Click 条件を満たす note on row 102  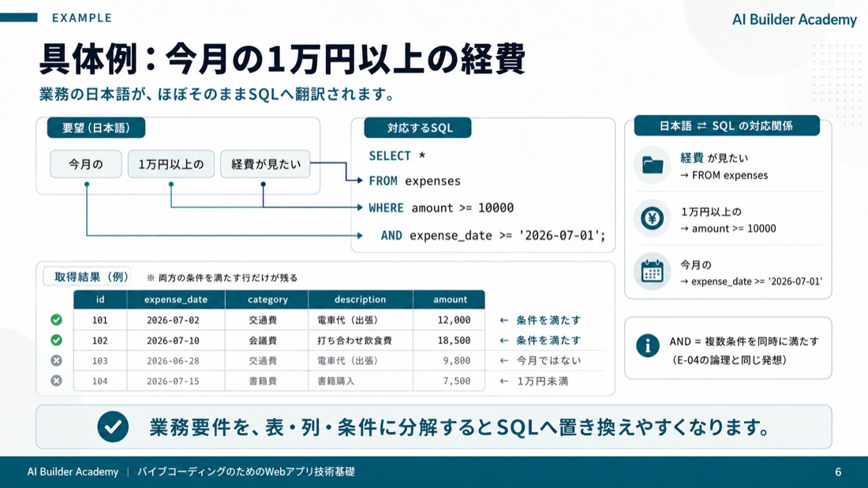click(548, 341)
